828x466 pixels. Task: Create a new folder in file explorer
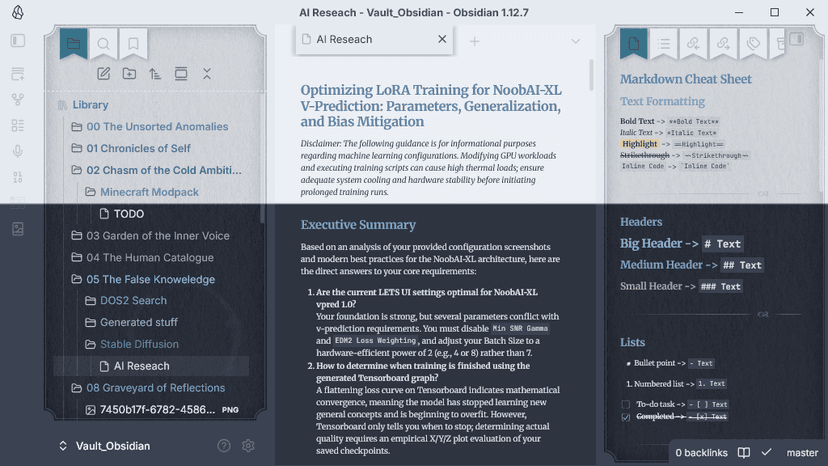[129, 74]
